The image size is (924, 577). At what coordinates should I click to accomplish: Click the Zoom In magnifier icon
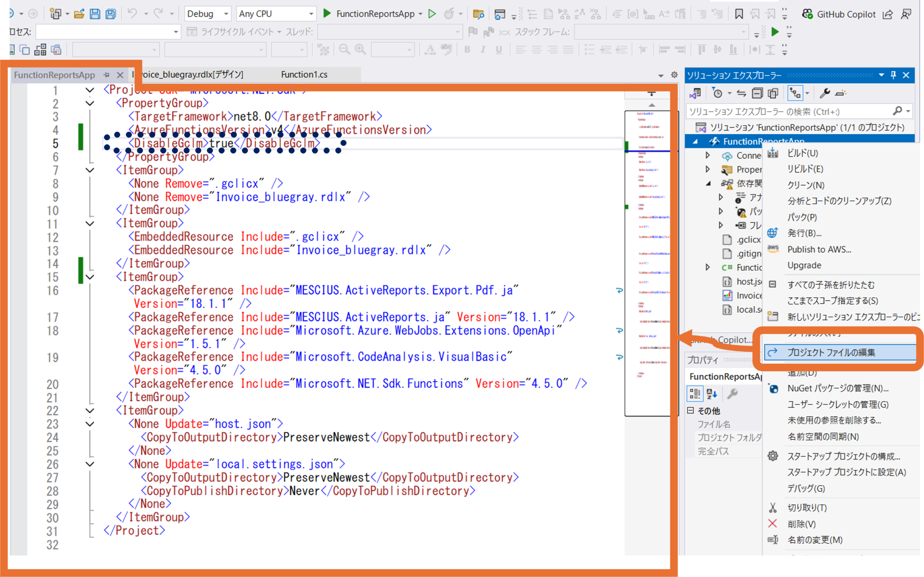[x=360, y=49]
